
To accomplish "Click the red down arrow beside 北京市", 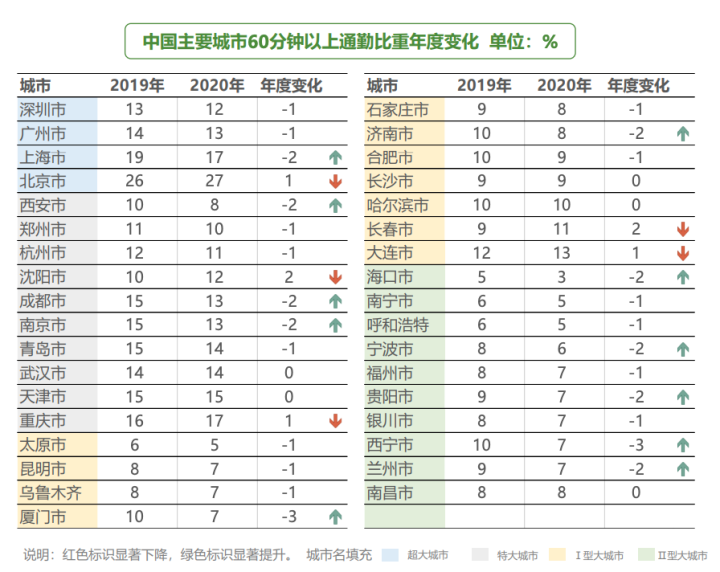I will coord(335,181).
